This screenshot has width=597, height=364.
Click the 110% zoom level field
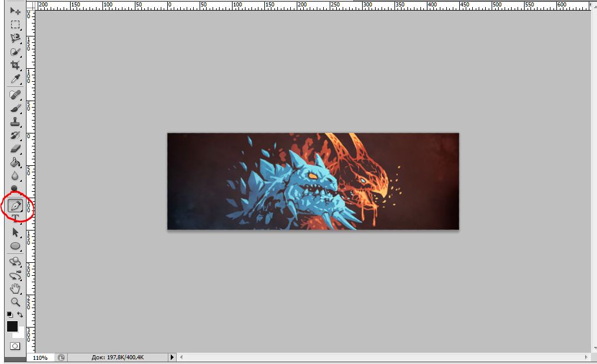(x=41, y=358)
